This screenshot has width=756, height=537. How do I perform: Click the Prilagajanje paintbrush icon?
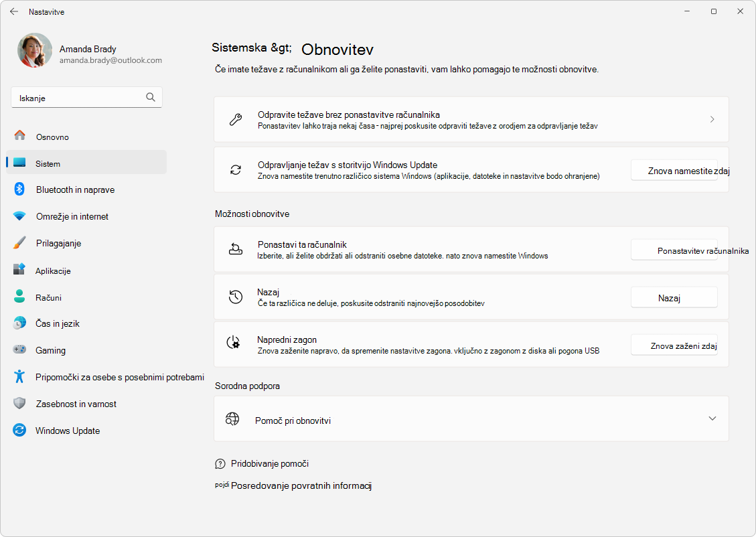[x=19, y=242]
